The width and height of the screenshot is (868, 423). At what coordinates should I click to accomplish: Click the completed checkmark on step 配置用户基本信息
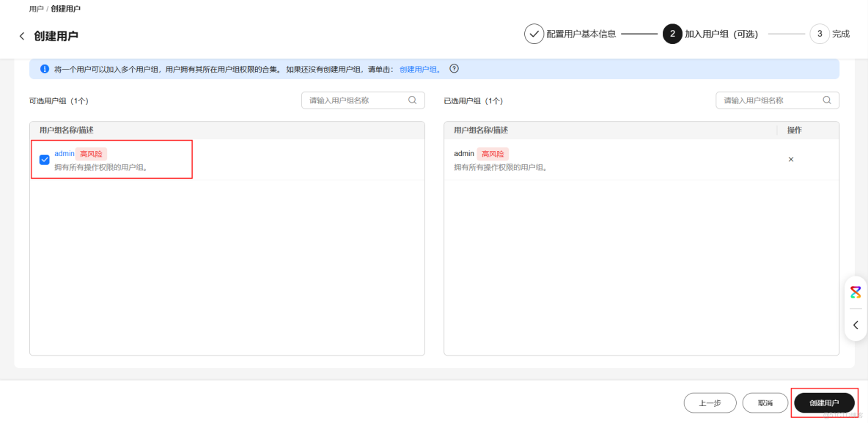coord(534,33)
